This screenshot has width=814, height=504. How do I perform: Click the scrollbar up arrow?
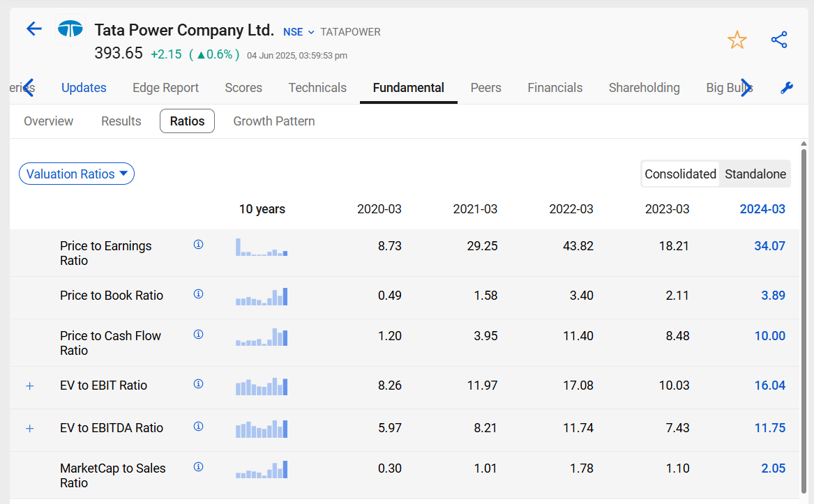(x=804, y=144)
